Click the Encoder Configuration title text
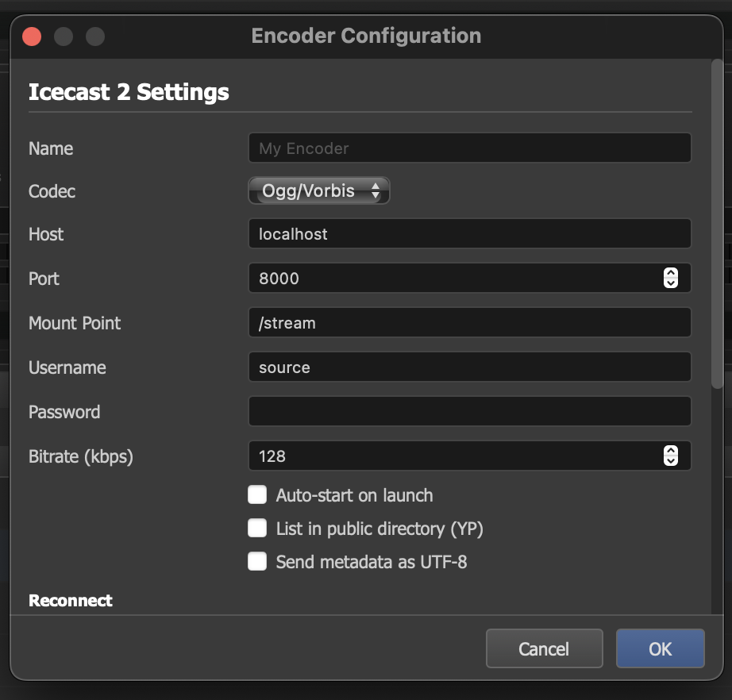 [366, 36]
